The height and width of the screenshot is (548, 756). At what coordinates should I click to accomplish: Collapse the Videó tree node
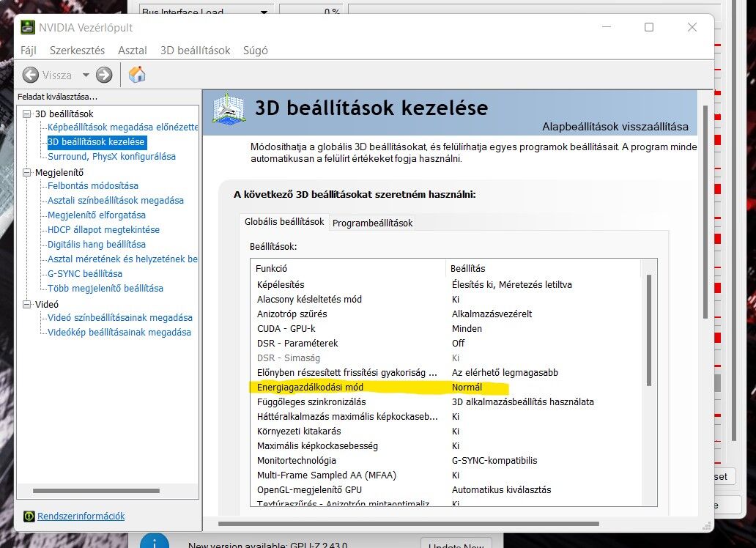click(27, 304)
